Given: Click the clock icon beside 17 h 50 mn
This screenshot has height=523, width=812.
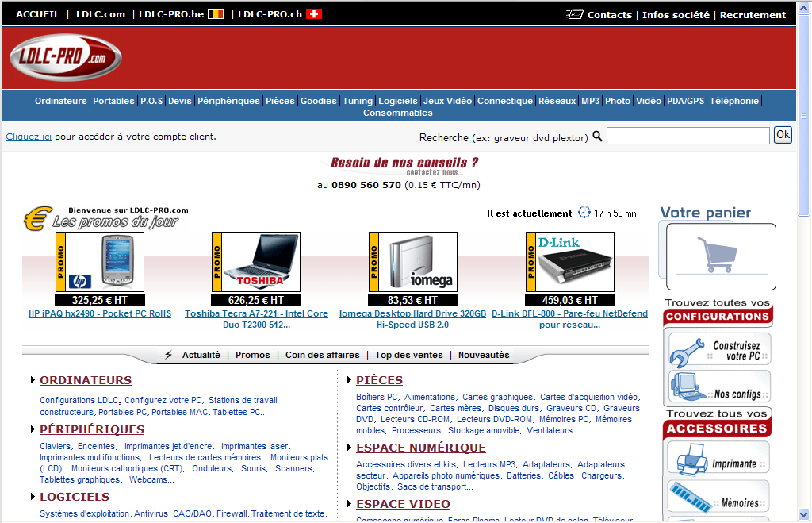Looking at the screenshot, I should pos(584,212).
